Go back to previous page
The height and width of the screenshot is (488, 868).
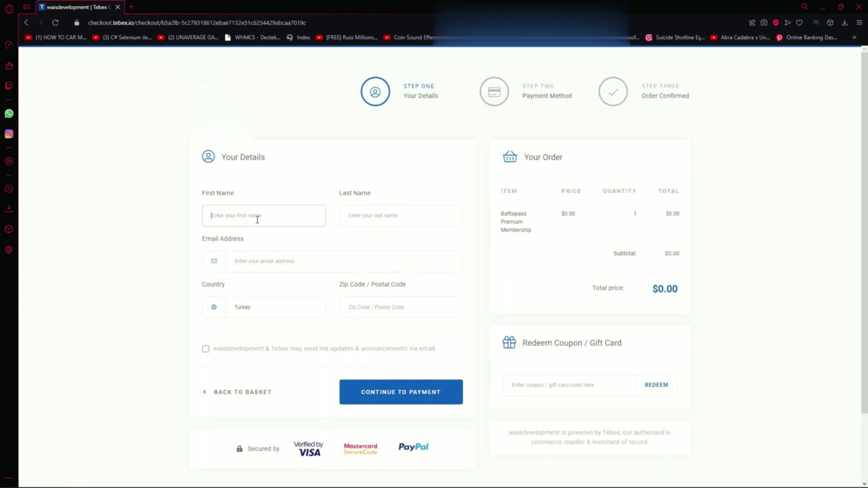pos(26,23)
